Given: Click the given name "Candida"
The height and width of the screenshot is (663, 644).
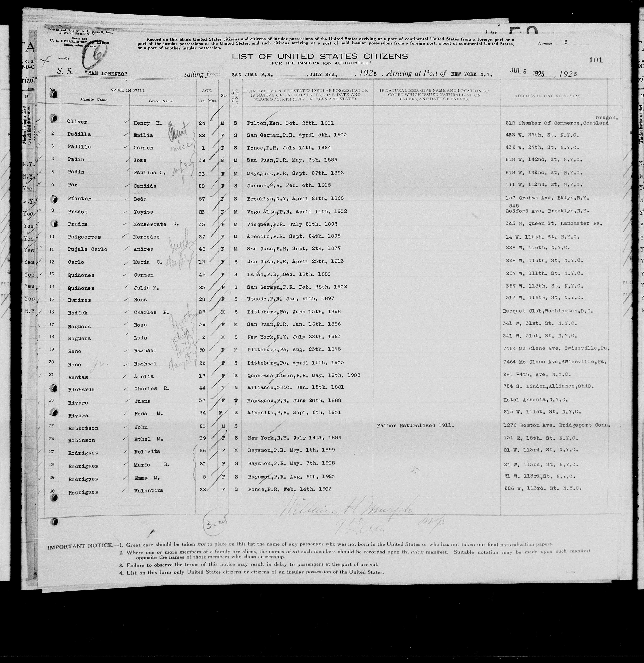Looking at the screenshot, I should pyautogui.click(x=145, y=186).
